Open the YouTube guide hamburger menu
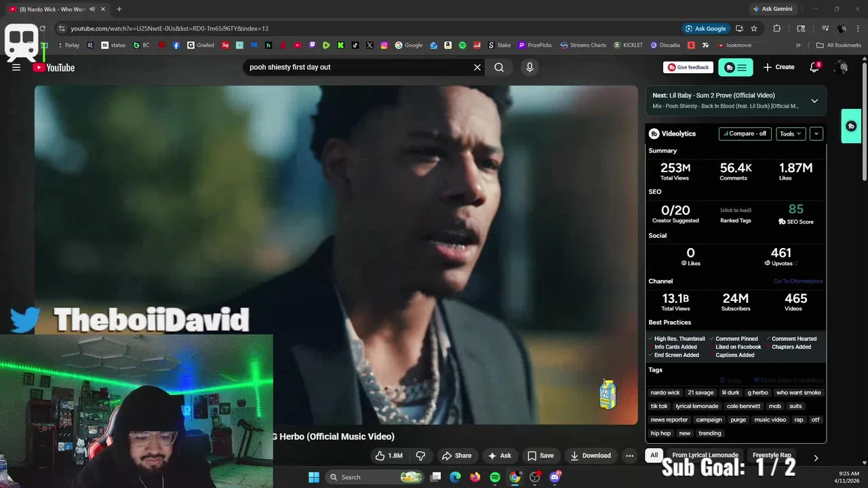Image resolution: width=868 pixels, height=488 pixels. coord(16,67)
